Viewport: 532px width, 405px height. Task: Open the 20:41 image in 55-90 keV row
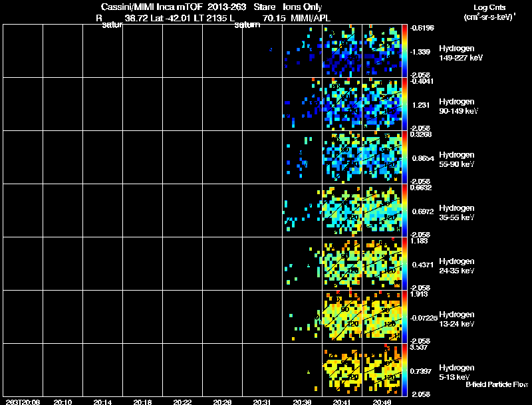tap(342, 158)
